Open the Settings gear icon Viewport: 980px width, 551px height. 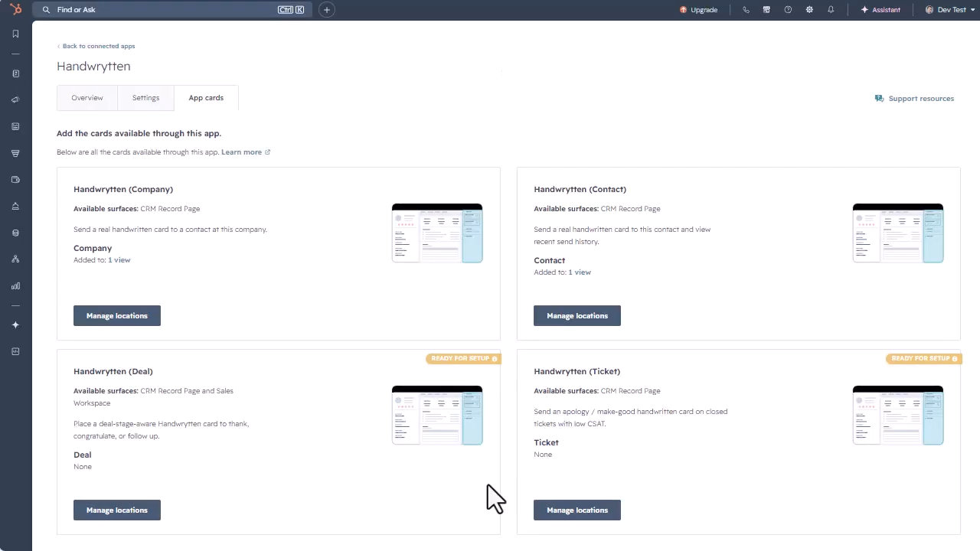809,10
